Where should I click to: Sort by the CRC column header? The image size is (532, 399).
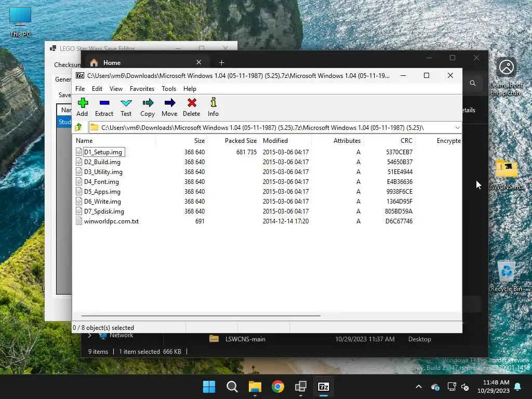[x=389, y=140]
